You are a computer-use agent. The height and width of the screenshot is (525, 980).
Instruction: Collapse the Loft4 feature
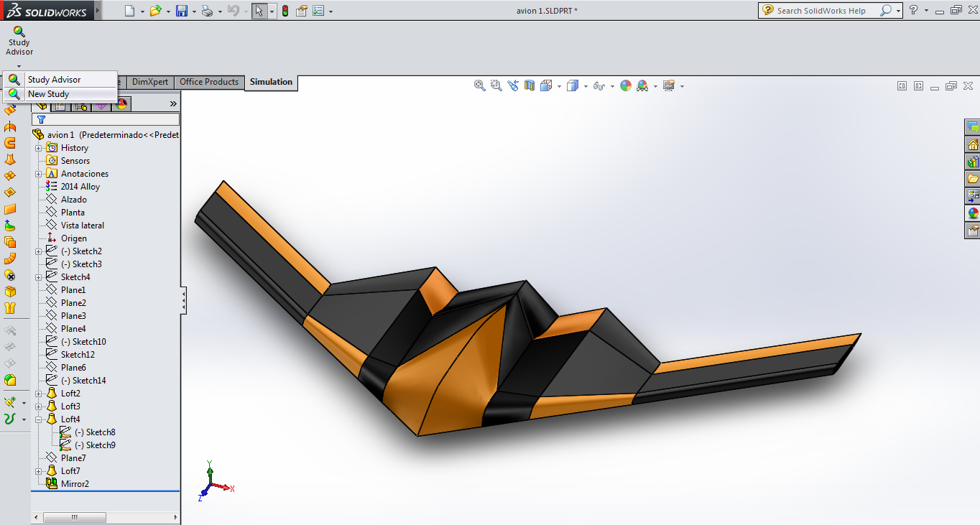39,419
